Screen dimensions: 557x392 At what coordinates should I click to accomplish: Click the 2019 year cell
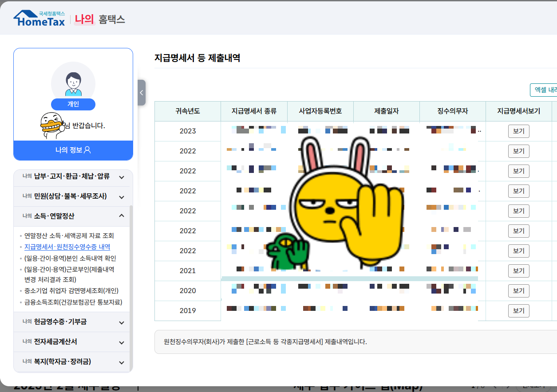[188, 311]
